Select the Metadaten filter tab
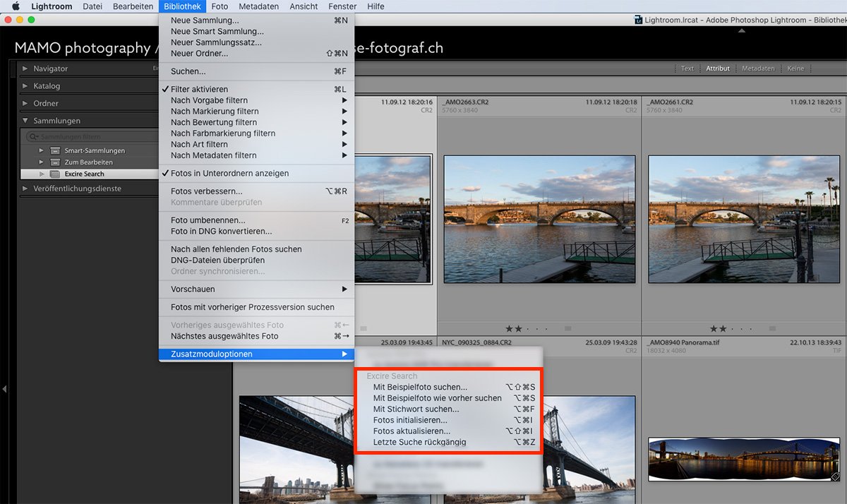The image size is (847, 504). [758, 68]
